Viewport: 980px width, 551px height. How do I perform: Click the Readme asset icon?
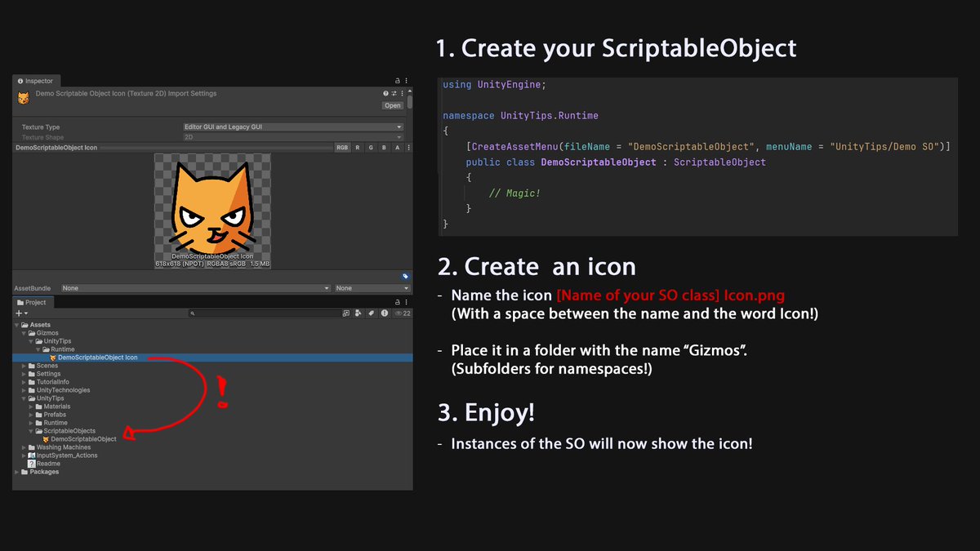(32, 464)
